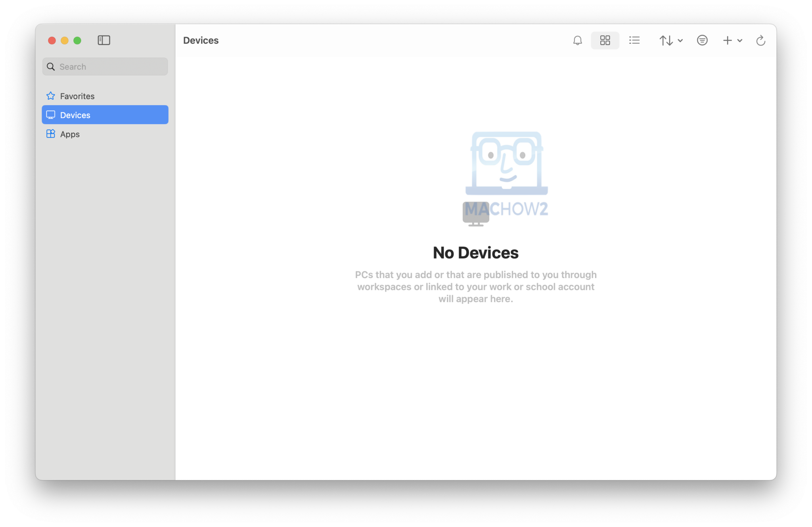Image resolution: width=812 pixels, height=527 pixels.
Task: Click the Favorites star icon
Action: pos(50,96)
